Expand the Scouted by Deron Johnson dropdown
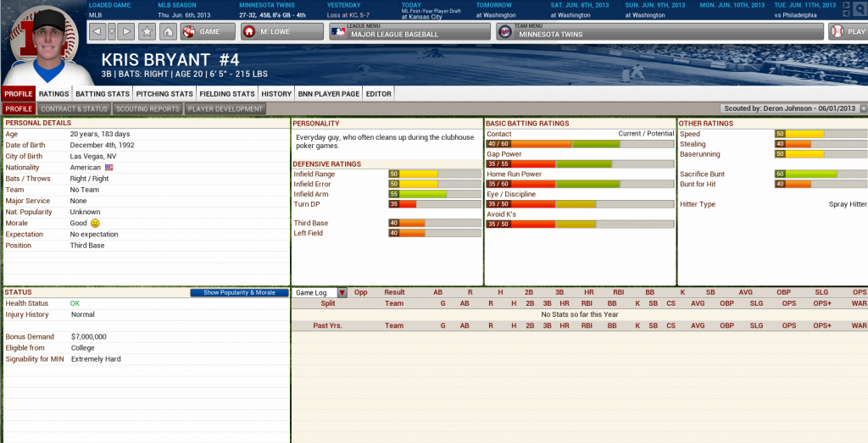 [x=863, y=108]
